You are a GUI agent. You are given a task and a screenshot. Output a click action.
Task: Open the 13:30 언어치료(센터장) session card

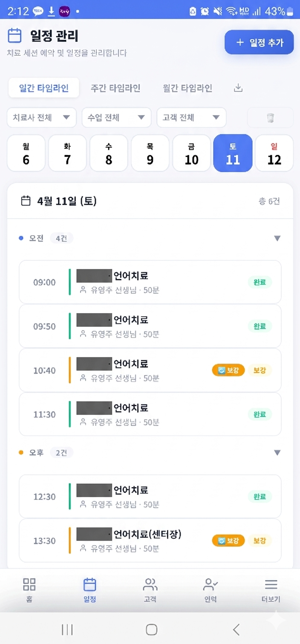[x=150, y=541]
